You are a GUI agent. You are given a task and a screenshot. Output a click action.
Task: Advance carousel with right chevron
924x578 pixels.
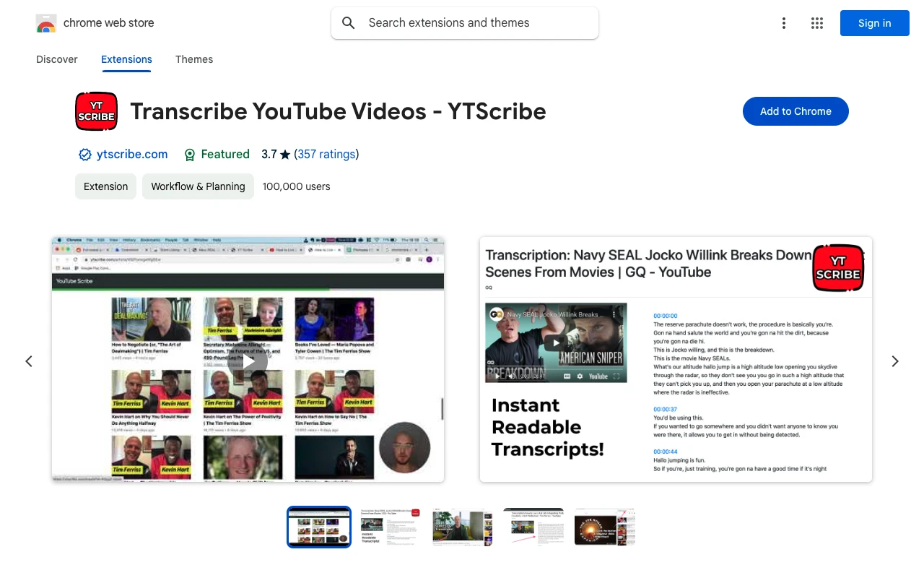894,361
